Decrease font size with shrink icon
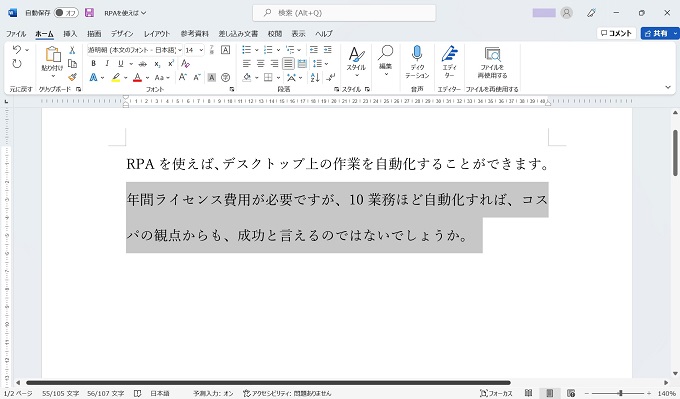The height and width of the screenshot is (399, 680). [x=197, y=78]
